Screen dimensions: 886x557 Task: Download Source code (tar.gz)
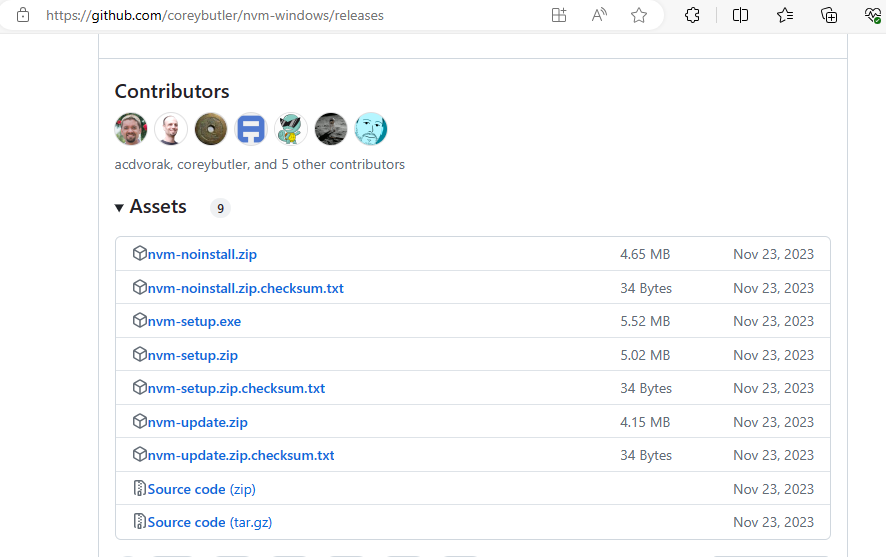click(x=210, y=522)
